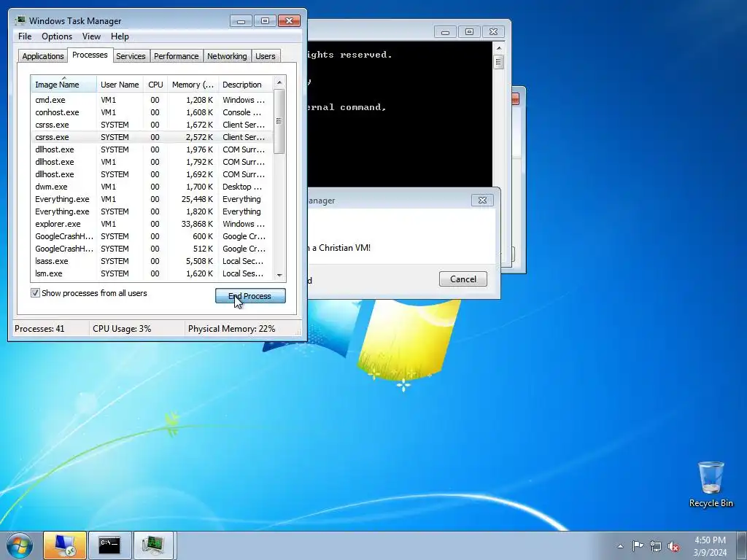Select csrss.exe using 1,672 K

click(152, 125)
